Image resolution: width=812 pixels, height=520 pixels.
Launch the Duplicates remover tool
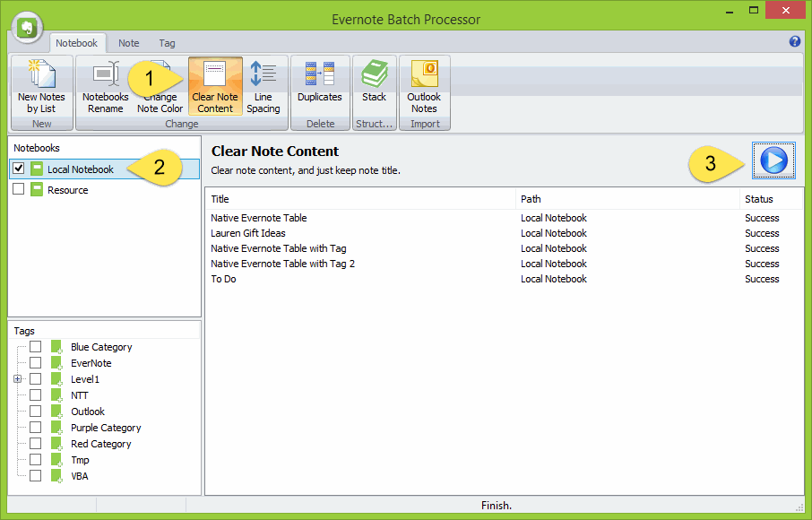[320, 86]
